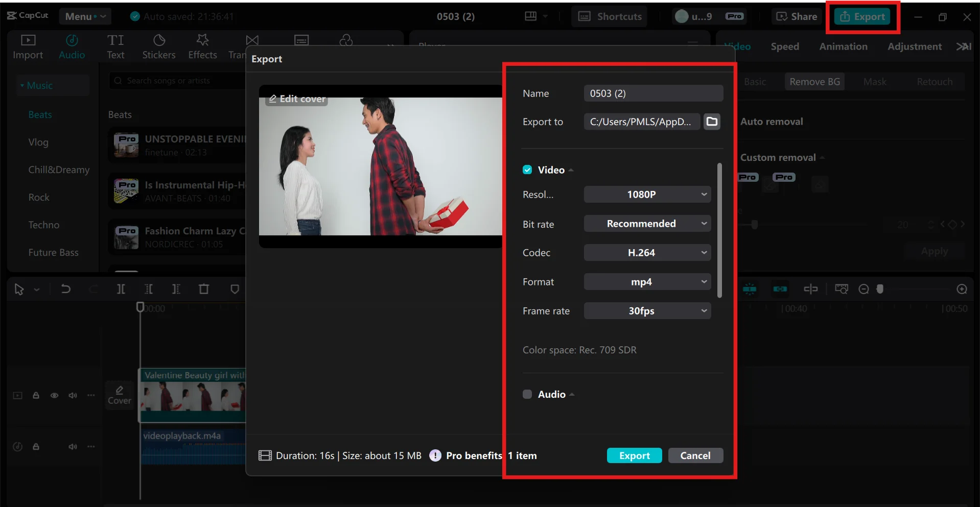This screenshot has height=507, width=980.
Task: Click the more options dots on audio track
Action: click(x=91, y=446)
